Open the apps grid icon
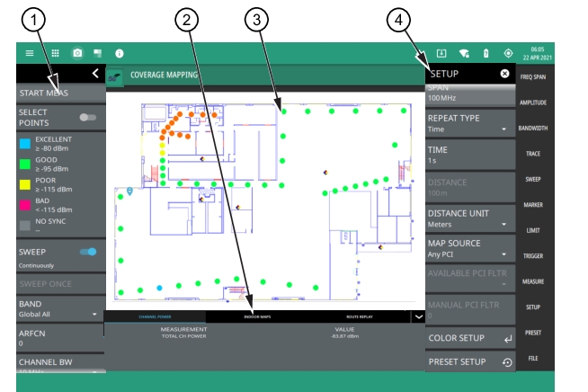The height and width of the screenshot is (392, 588). click(x=55, y=54)
